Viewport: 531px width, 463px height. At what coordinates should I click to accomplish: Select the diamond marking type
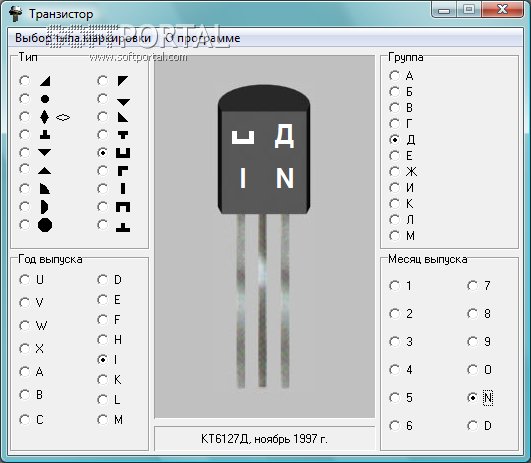pyautogui.click(x=25, y=117)
